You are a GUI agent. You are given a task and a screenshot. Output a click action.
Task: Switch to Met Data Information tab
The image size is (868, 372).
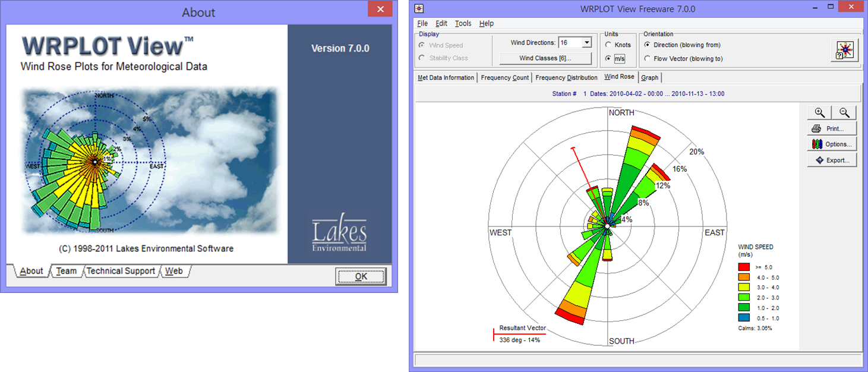(x=446, y=78)
